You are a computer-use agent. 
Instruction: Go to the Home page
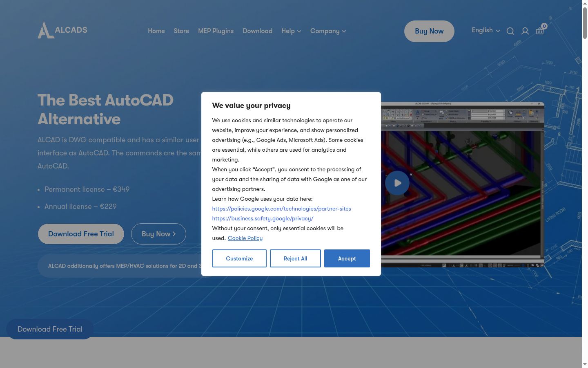tap(156, 31)
